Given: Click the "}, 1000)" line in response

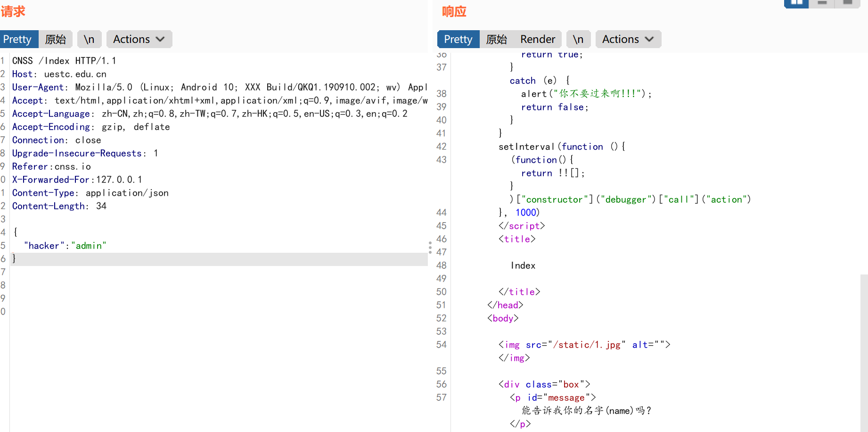Looking at the screenshot, I should click(519, 213).
